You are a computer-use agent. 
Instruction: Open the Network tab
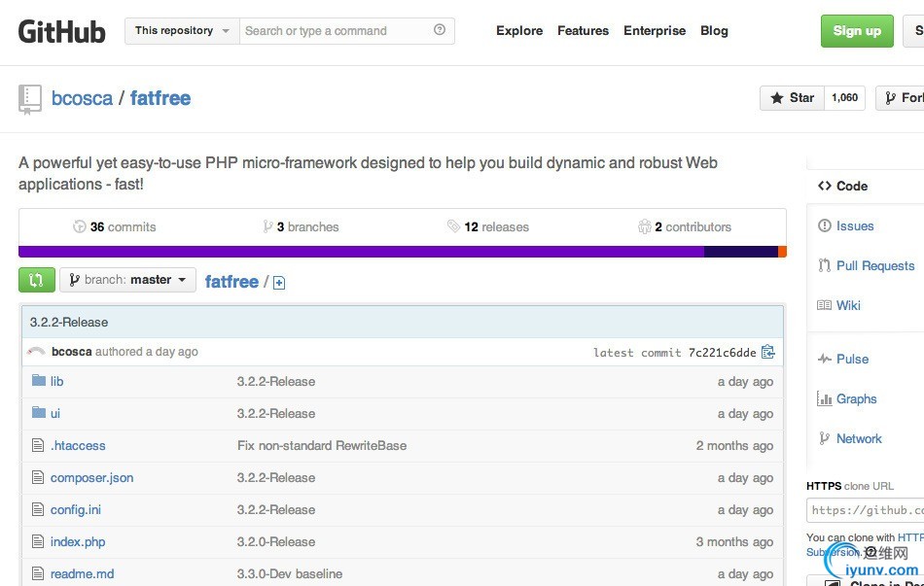coord(850,438)
